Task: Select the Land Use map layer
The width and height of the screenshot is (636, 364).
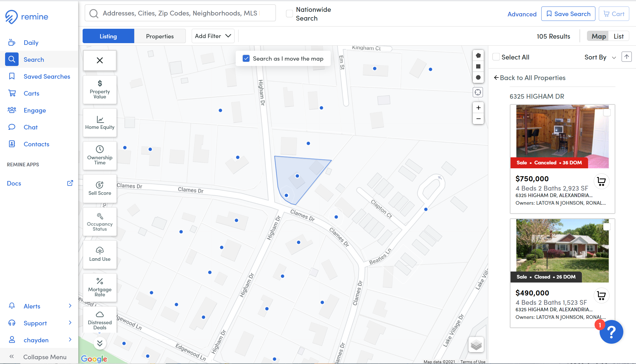Action: [x=100, y=255]
